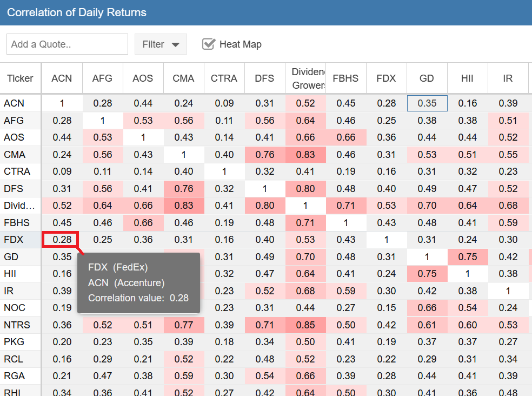Click the DFS row CMA 0.76 cell

click(x=183, y=189)
